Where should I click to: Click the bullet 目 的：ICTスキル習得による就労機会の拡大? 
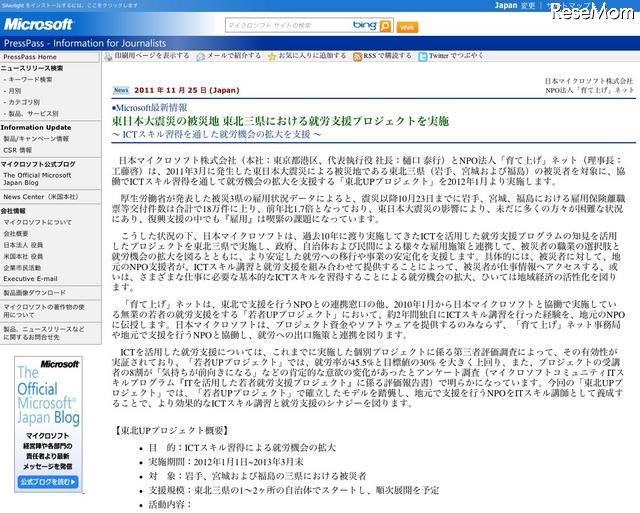point(242,448)
